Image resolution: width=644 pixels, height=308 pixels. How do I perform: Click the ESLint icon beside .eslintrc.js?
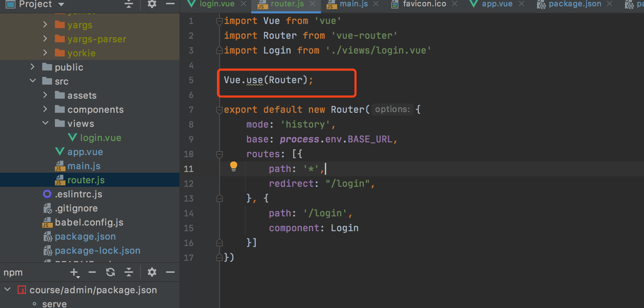point(47,194)
